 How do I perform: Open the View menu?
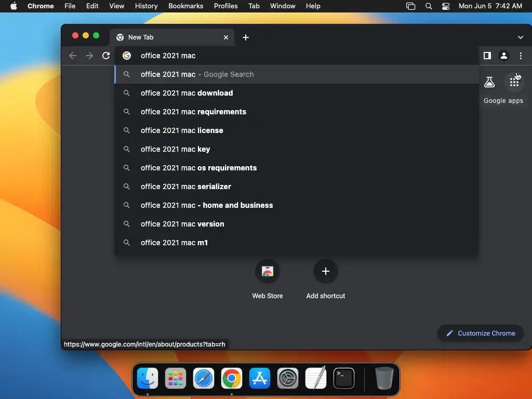click(116, 6)
